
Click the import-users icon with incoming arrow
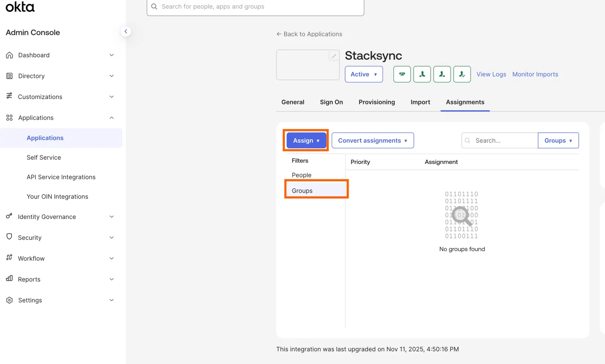click(x=422, y=74)
